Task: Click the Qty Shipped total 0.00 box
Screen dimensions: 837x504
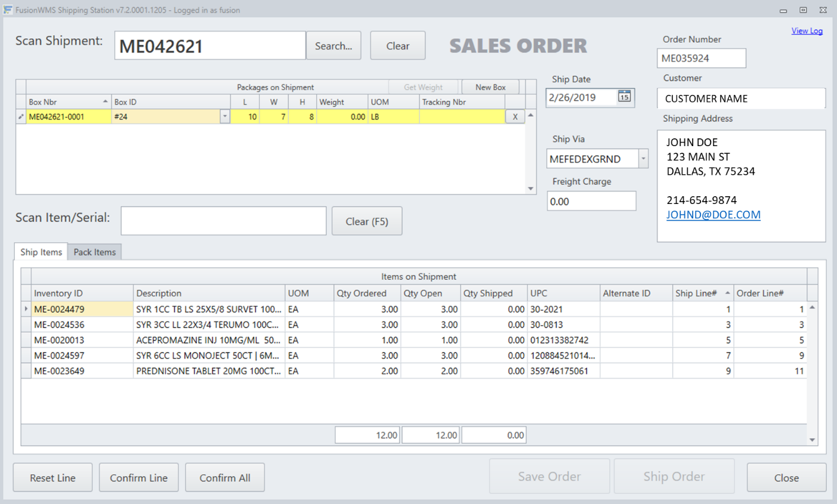Action: [x=494, y=435]
